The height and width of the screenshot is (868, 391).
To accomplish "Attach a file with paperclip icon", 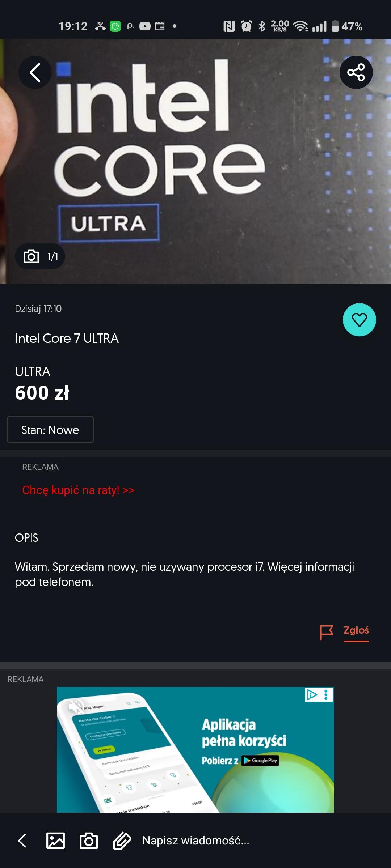I will (122, 841).
